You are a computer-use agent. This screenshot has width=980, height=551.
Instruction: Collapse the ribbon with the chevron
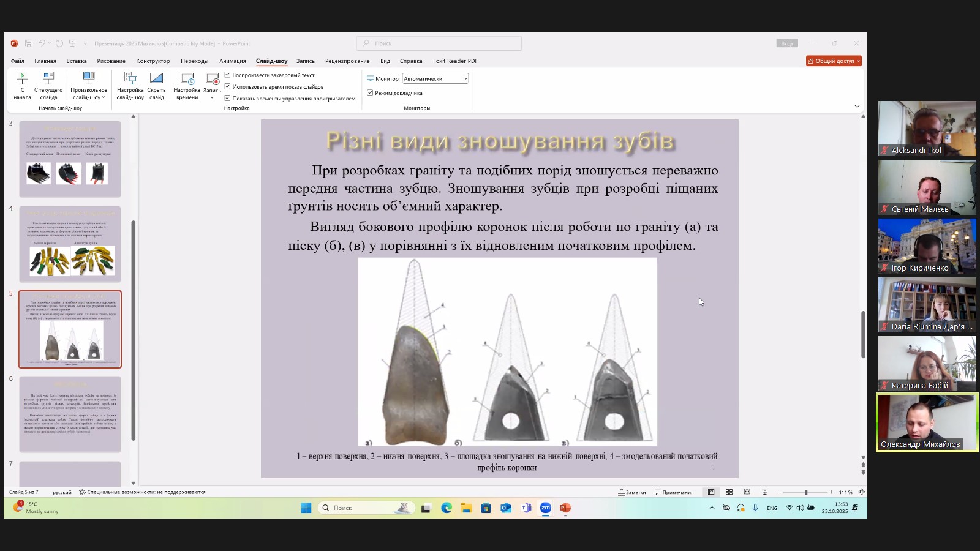point(857,107)
